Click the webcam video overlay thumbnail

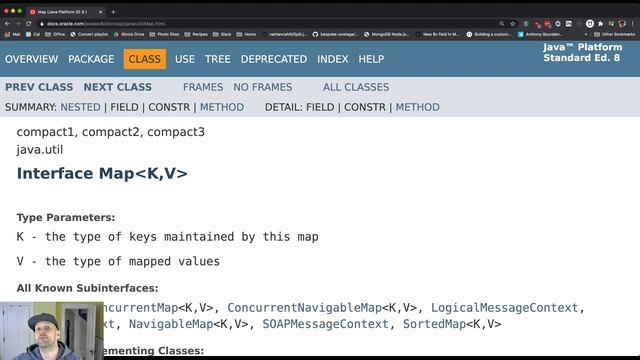pos(52,331)
